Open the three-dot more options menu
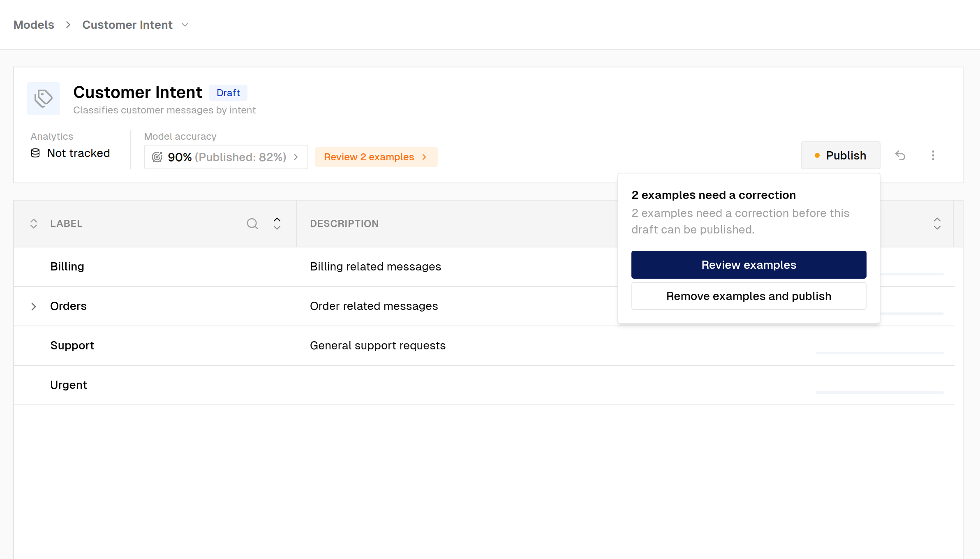This screenshot has height=559, width=980. tap(933, 155)
